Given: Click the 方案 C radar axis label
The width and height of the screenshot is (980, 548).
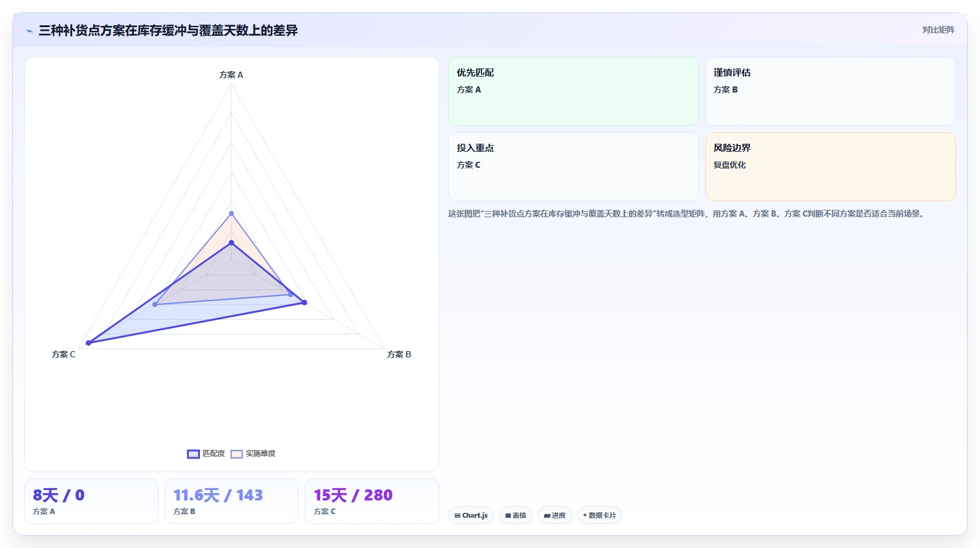Looking at the screenshot, I should (64, 354).
